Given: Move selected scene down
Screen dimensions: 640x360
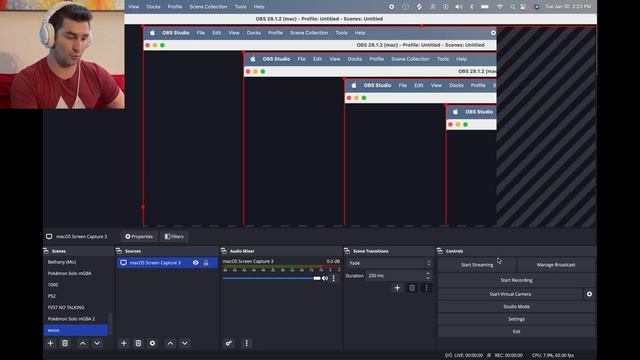Looking at the screenshot, I should (97, 343).
